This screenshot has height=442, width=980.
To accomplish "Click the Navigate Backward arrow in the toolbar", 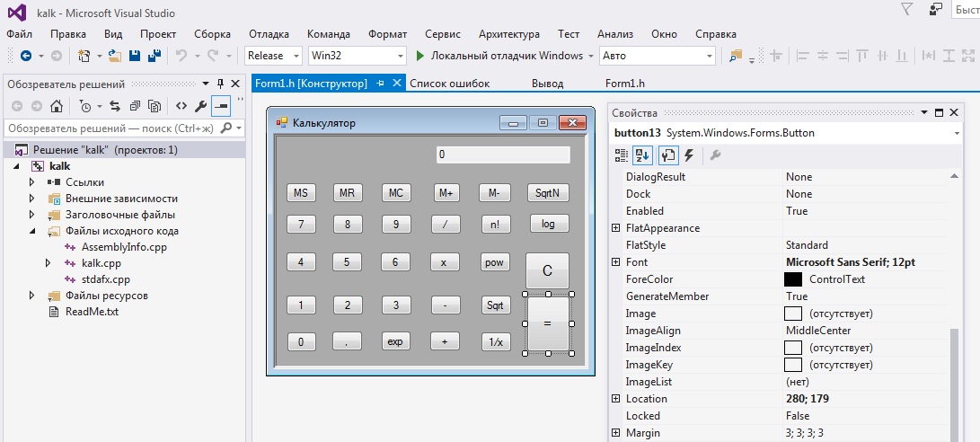I will 26,56.
